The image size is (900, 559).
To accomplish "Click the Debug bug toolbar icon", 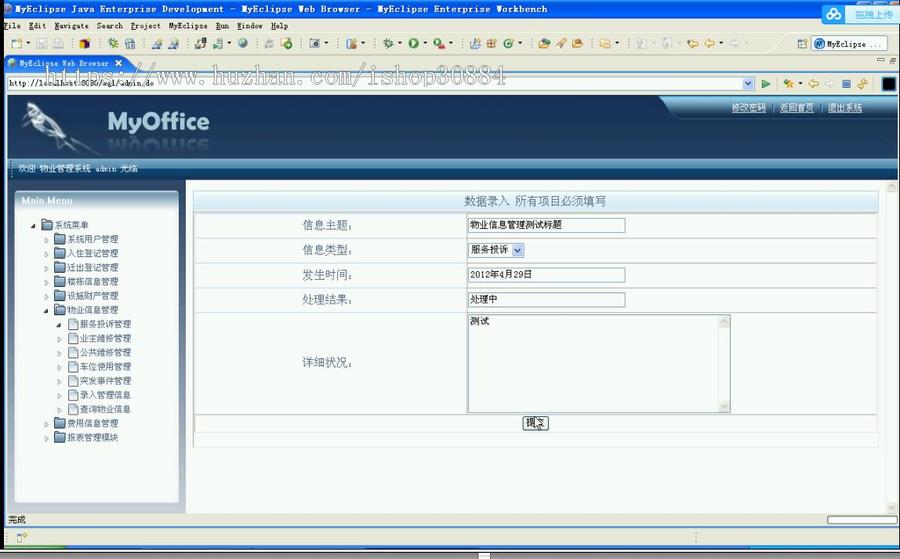I will [389, 44].
